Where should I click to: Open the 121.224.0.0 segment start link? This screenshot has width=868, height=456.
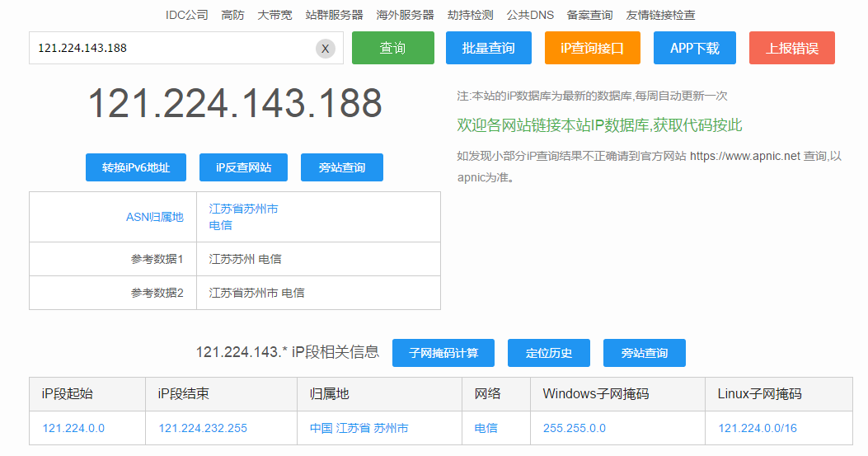(x=73, y=428)
